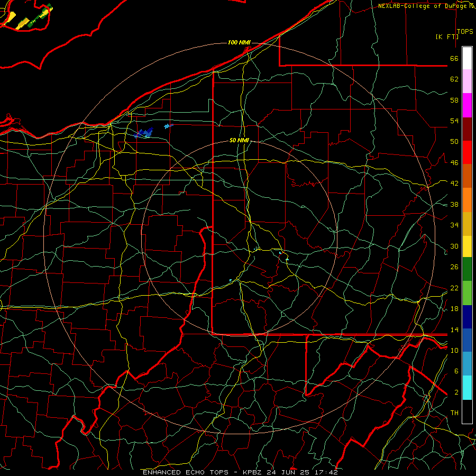The image size is (476, 476).
Task: Click the "[K FT]" units label
Action: click(x=447, y=36)
